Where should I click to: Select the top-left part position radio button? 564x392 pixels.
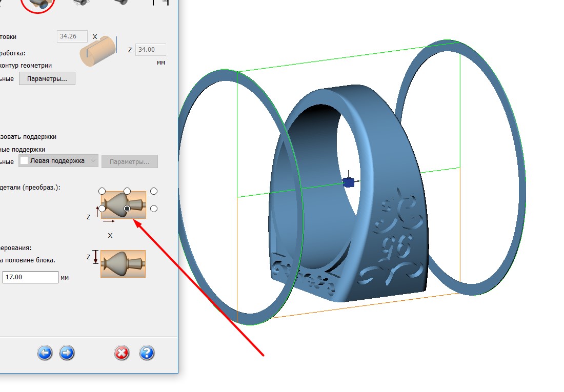pos(102,191)
